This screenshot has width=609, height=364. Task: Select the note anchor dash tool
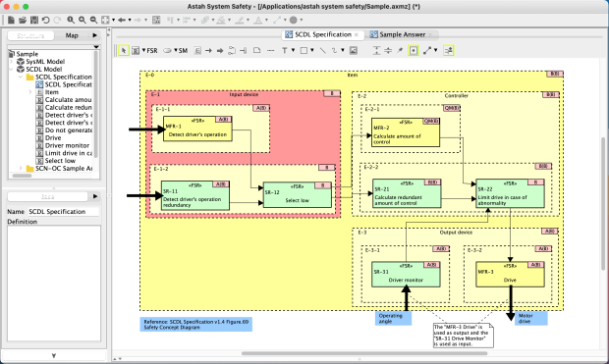(x=271, y=50)
